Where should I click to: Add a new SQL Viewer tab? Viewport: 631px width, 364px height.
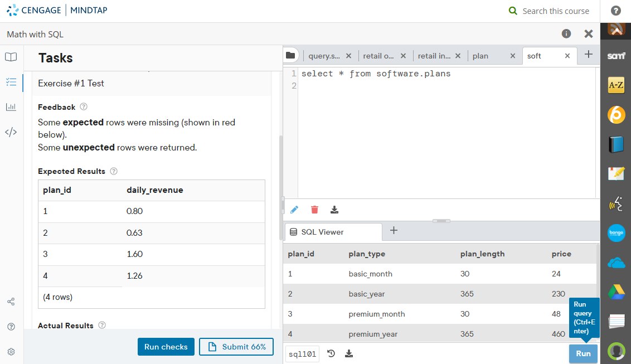click(x=394, y=231)
